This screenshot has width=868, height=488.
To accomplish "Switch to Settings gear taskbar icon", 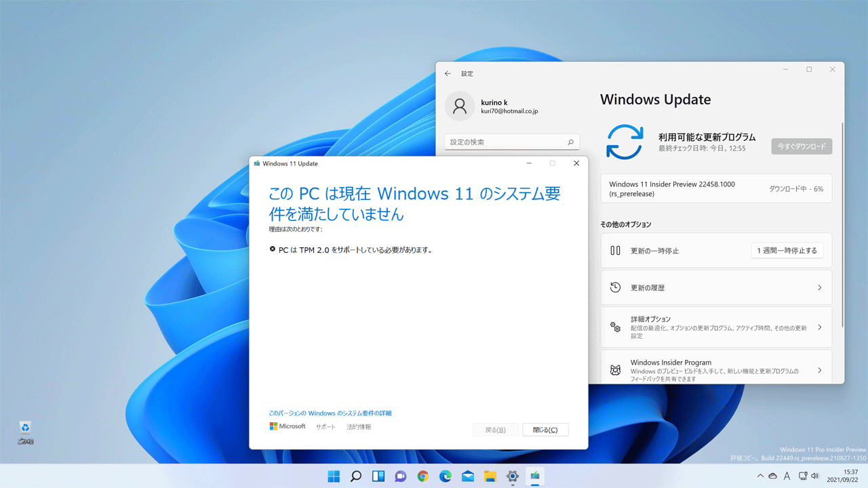I will click(x=513, y=476).
